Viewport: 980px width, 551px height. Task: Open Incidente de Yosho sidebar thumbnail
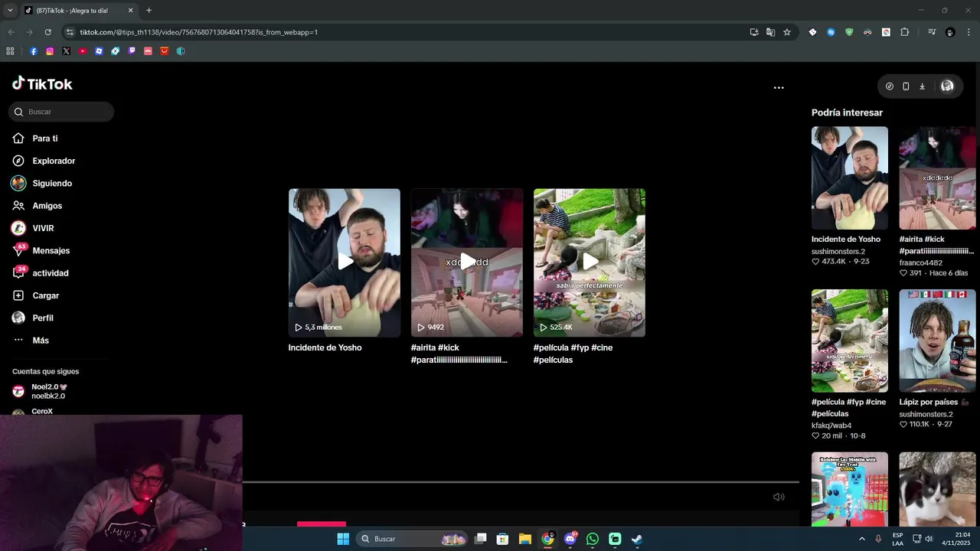pos(850,178)
